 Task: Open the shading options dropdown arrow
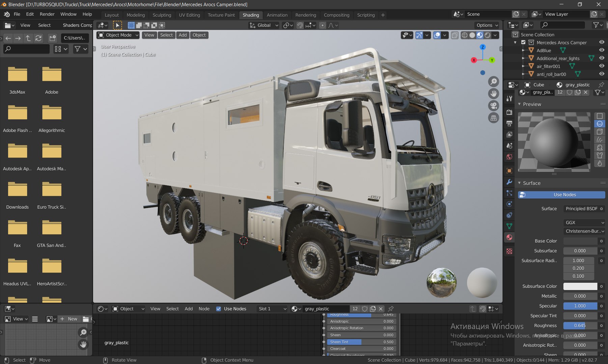495,35
